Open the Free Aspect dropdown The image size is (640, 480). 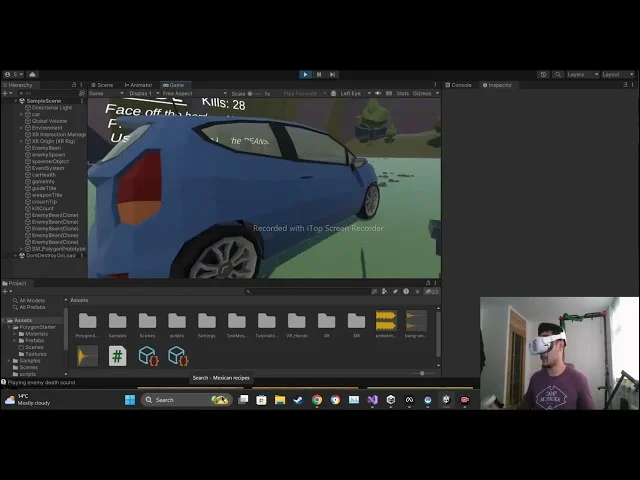click(x=178, y=93)
